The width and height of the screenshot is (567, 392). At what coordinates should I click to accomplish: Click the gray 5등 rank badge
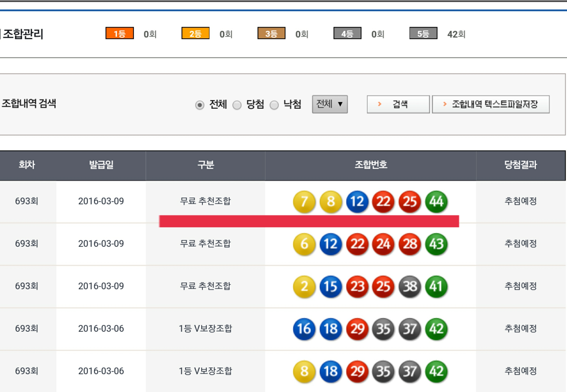coord(423,33)
